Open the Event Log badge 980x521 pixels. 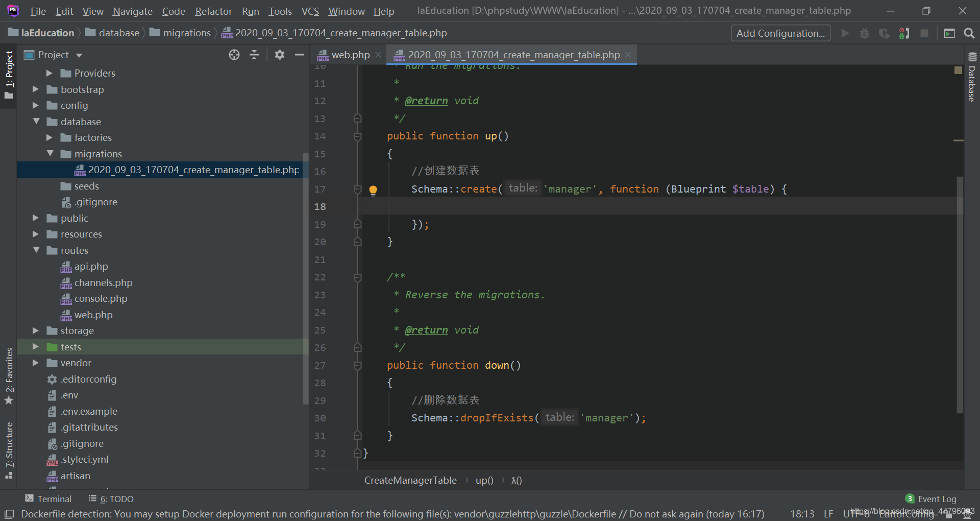(x=930, y=499)
